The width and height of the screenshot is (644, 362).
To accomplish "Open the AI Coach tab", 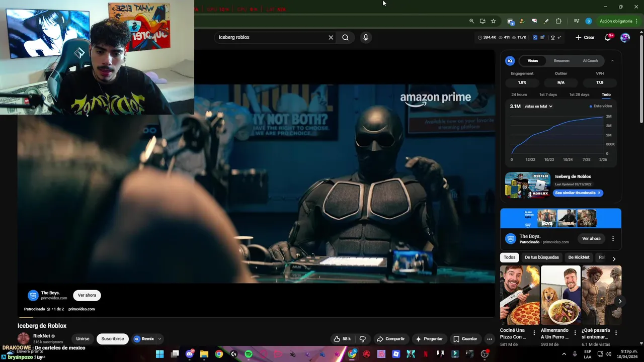I will pos(590,61).
